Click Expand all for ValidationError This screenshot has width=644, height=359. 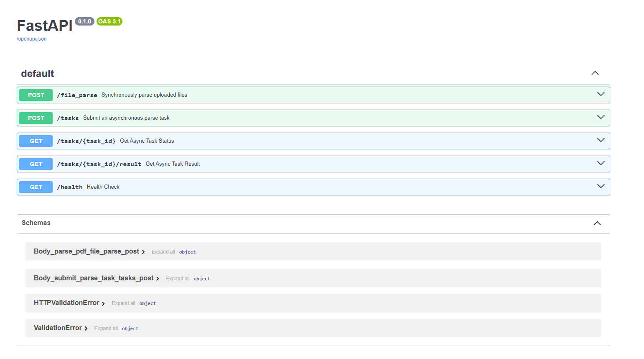pyautogui.click(x=106, y=328)
